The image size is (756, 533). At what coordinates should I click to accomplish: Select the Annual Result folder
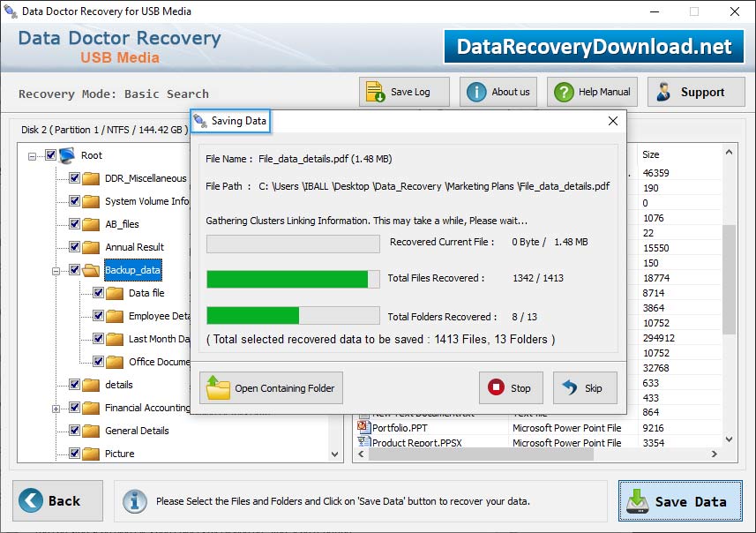134,247
